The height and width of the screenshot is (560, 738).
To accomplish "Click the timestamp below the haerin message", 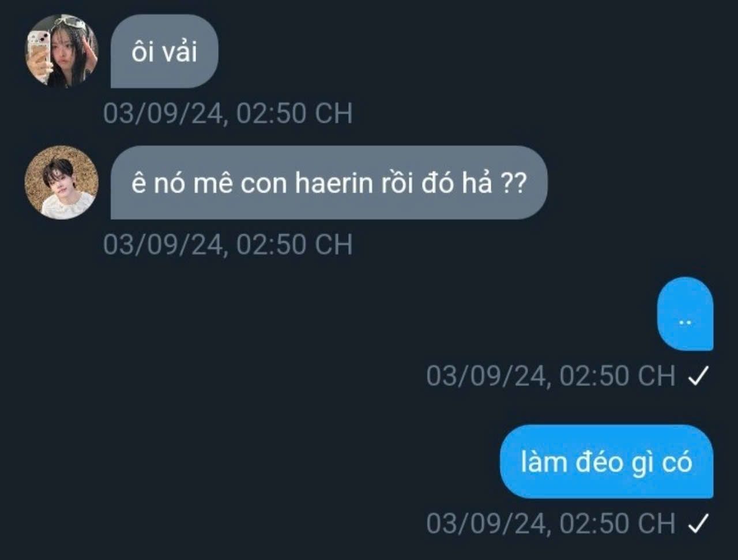I will coord(228,245).
